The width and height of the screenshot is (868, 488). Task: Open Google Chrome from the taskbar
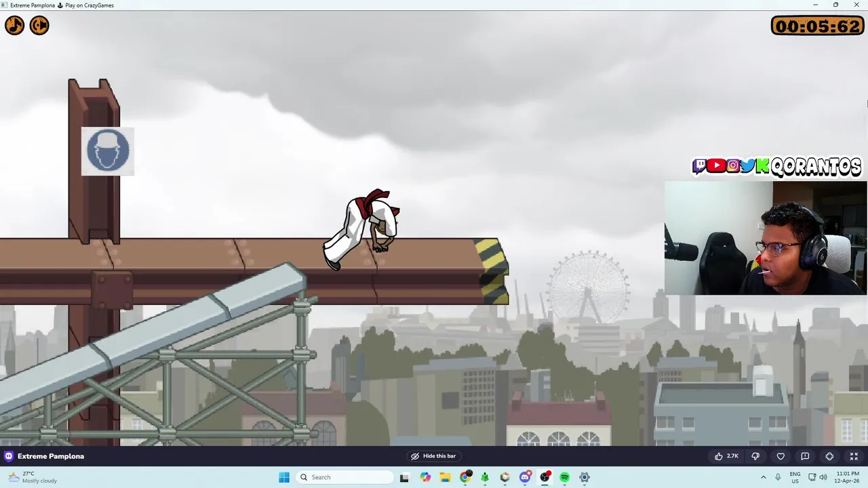click(x=465, y=477)
